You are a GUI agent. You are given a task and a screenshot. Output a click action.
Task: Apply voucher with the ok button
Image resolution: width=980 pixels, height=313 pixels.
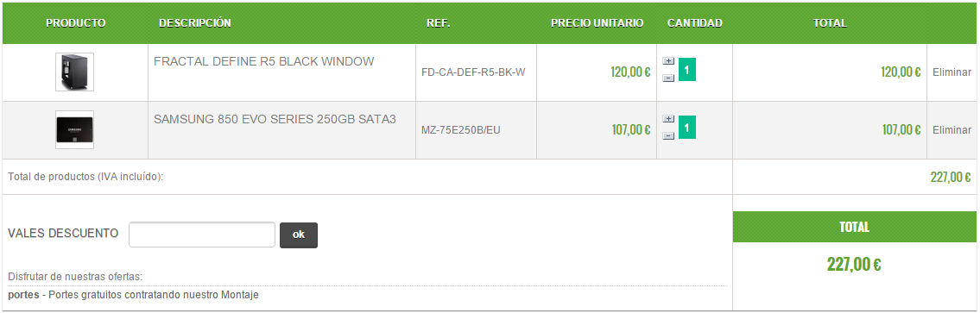point(299,235)
